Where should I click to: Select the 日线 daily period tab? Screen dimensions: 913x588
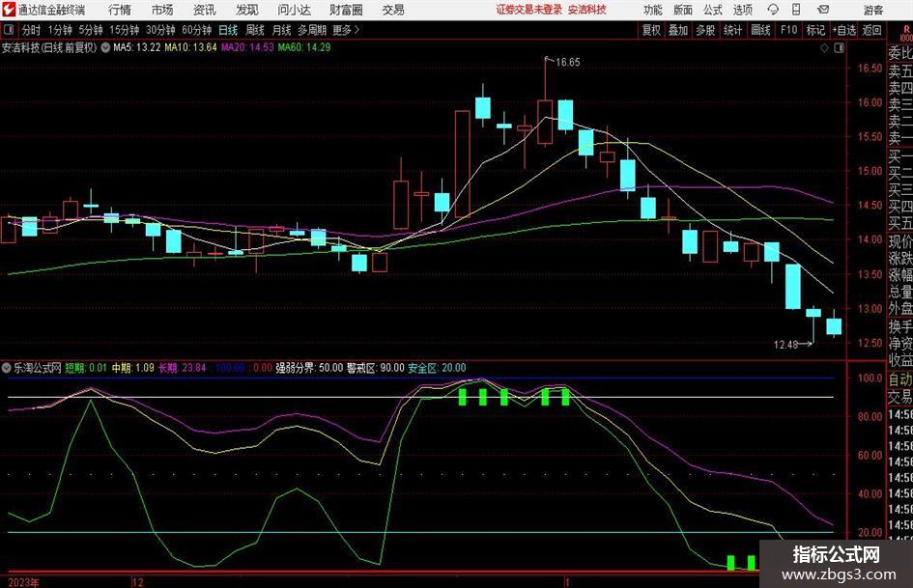[x=228, y=30]
